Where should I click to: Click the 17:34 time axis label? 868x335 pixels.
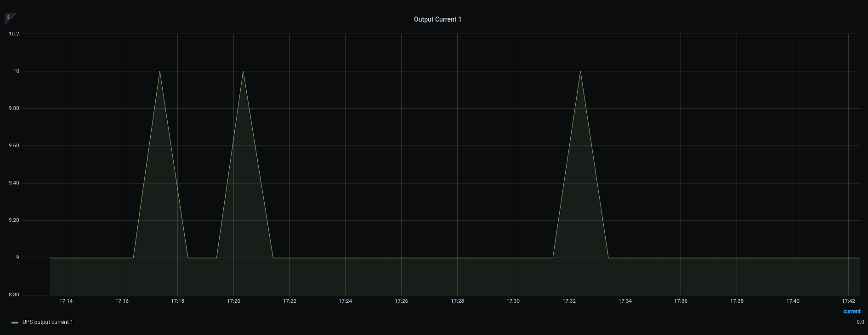pos(625,301)
